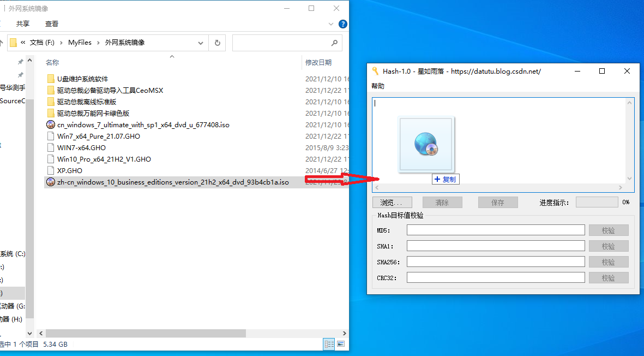Click the blue help icon in Explorer
Viewport: 644px width, 356px height.
342,24
